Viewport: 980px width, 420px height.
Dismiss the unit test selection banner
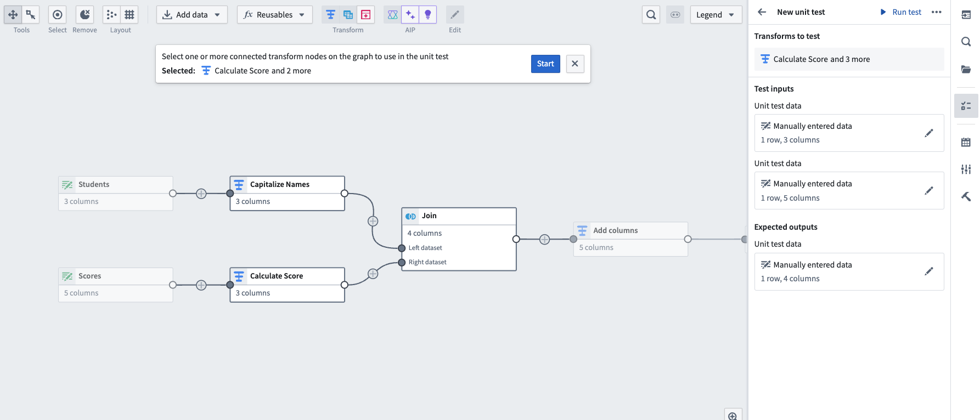[575, 64]
